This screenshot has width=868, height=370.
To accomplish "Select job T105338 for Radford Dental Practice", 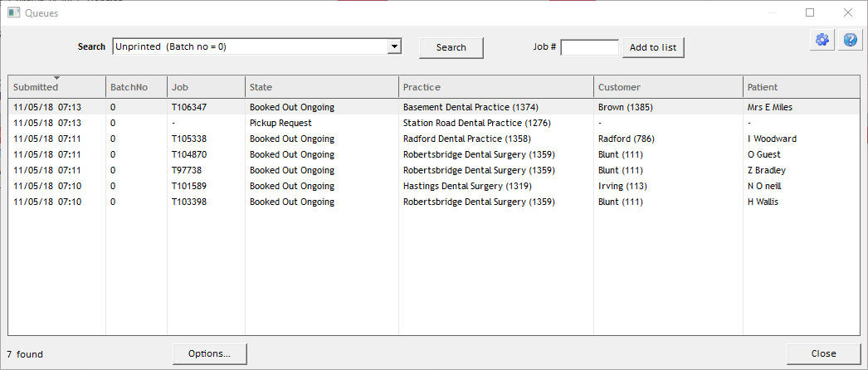I will 189,139.
